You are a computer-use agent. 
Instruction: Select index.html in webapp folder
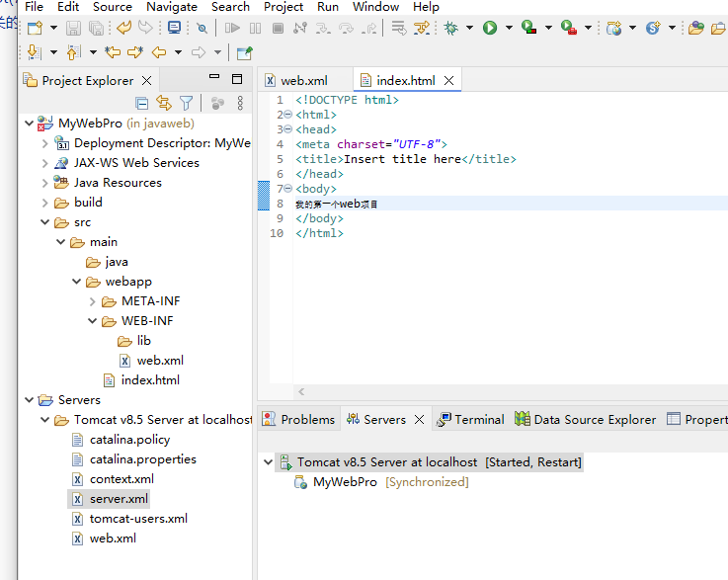pos(141,380)
